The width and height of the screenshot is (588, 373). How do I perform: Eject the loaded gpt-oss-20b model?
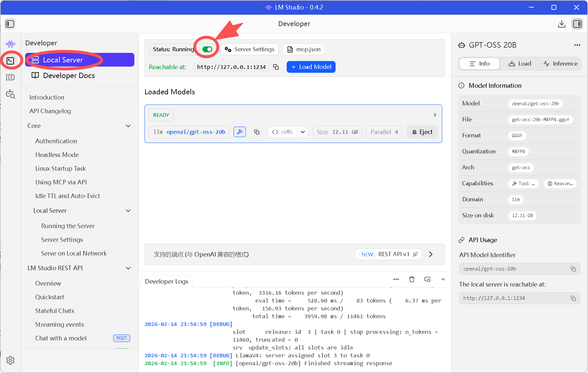[422, 132]
